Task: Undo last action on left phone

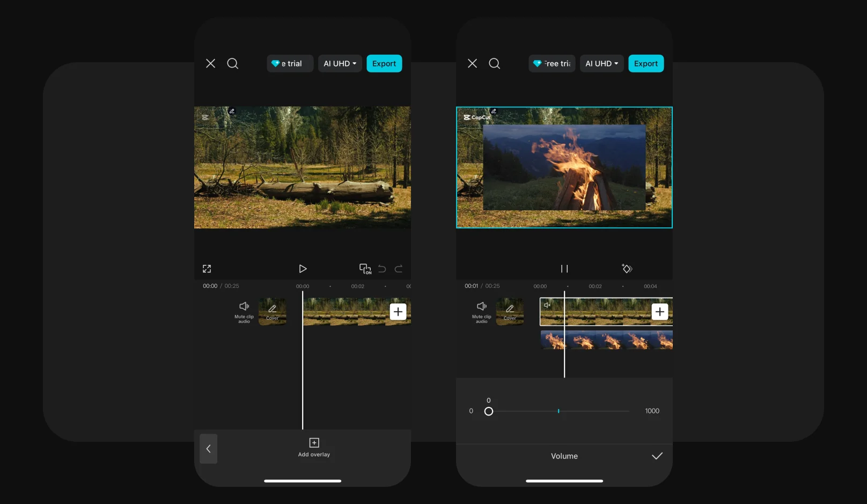Action: (x=382, y=269)
